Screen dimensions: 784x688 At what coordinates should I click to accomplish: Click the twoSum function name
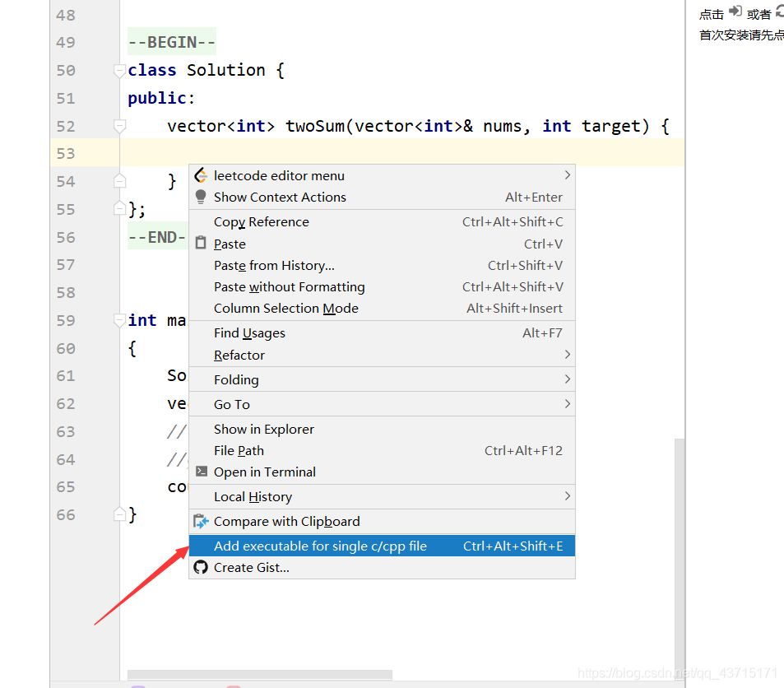(x=314, y=126)
